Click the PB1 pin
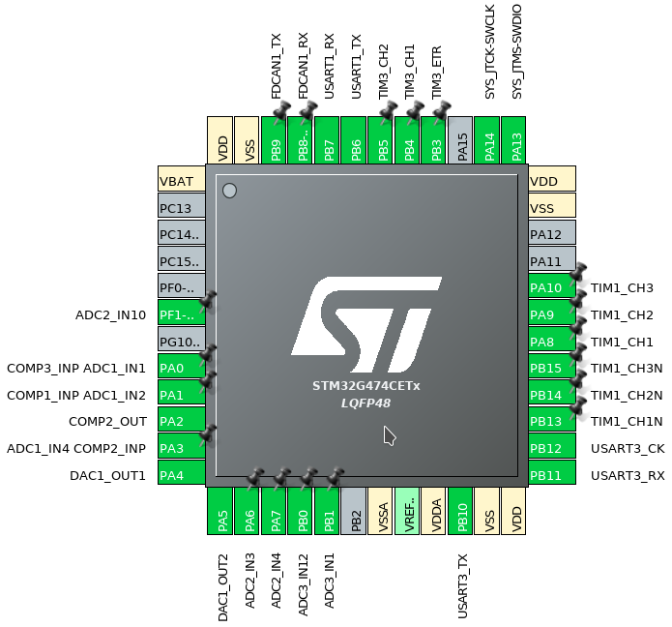 pos(327,511)
